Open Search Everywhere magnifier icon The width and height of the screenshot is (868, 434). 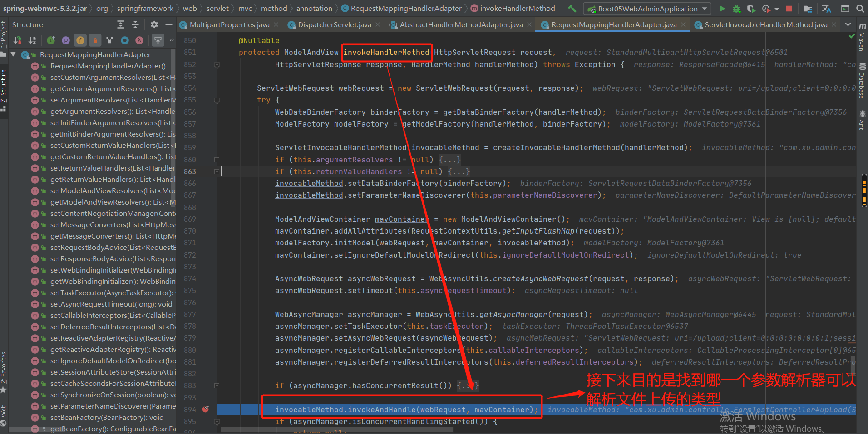[860, 8]
